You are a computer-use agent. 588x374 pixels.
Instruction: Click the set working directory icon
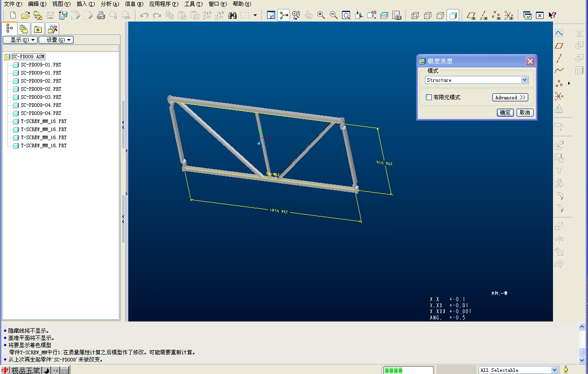[x=38, y=15]
